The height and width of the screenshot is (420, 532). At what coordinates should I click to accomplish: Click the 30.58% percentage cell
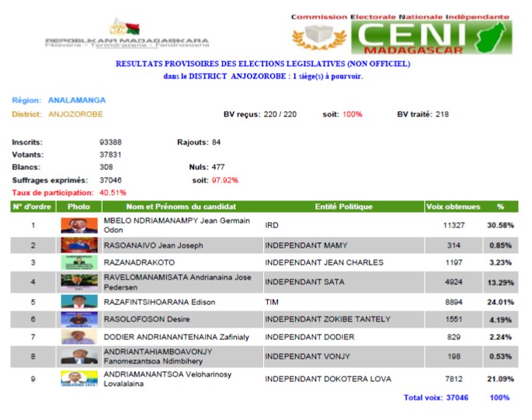[500, 225]
